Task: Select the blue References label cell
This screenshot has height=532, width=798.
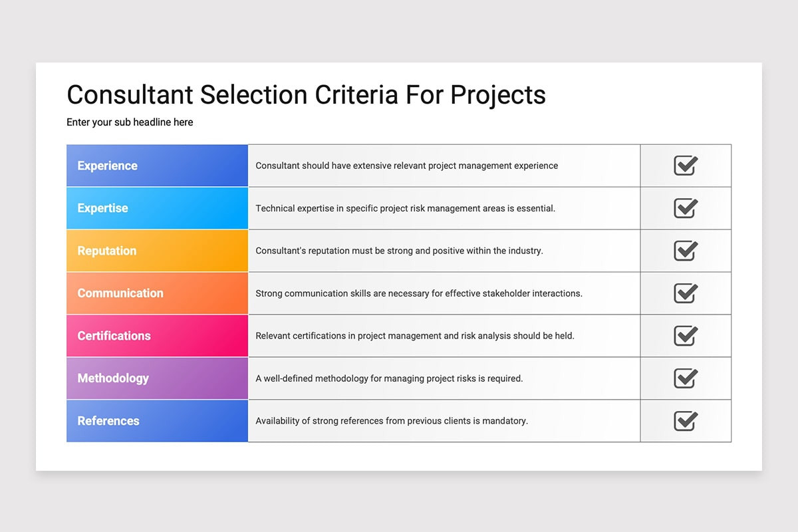Action: coord(157,421)
